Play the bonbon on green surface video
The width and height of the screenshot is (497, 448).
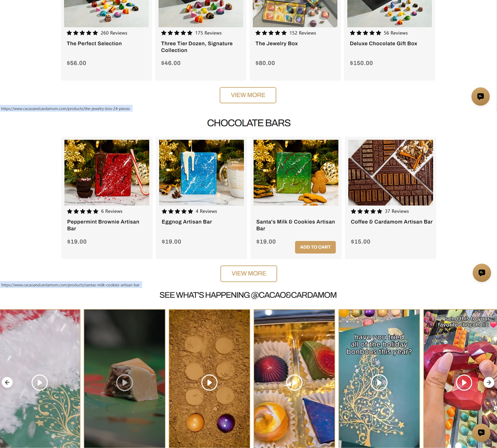(x=124, y=382)
